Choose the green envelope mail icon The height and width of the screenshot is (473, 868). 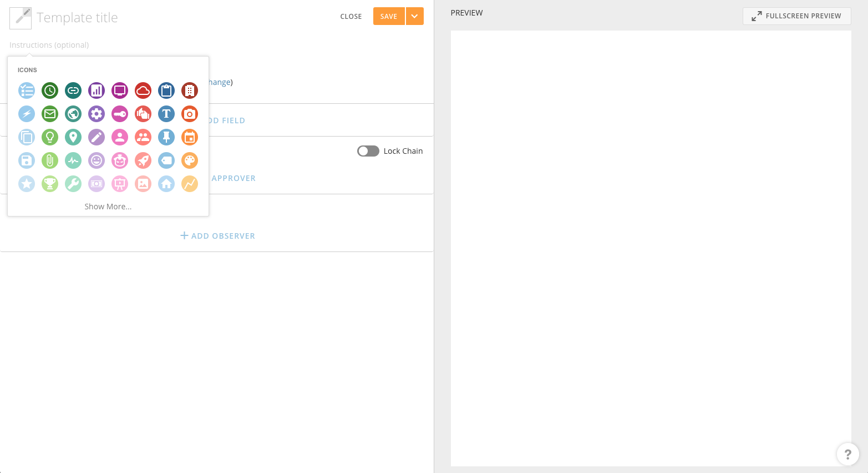[50, 114]
